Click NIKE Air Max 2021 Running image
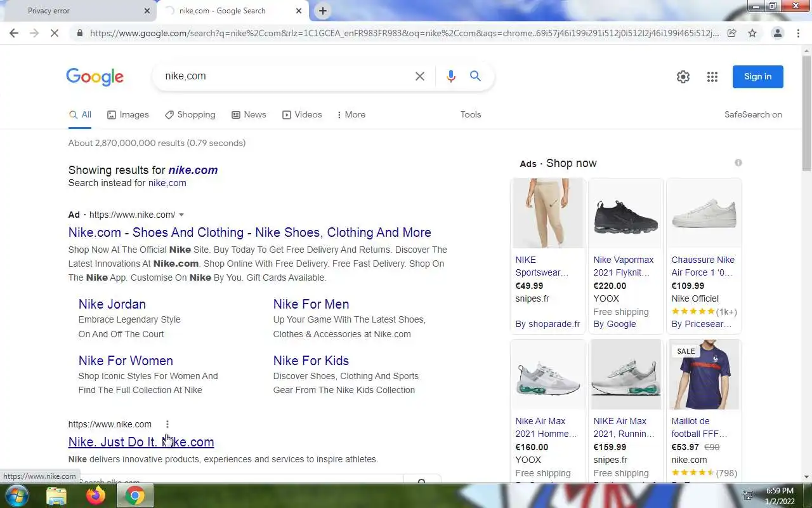This screenshot has width=812, height=508. 625,374
